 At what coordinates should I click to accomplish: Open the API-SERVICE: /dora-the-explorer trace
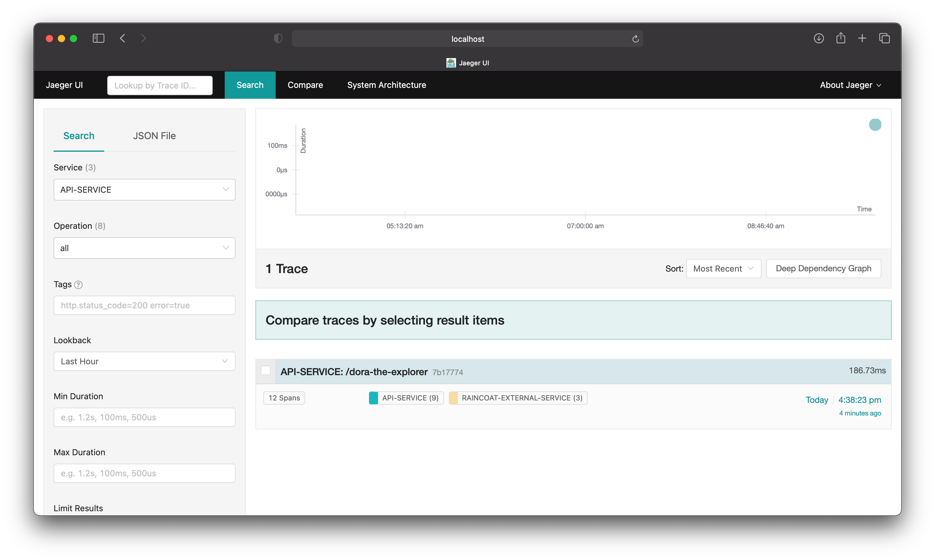353,371
